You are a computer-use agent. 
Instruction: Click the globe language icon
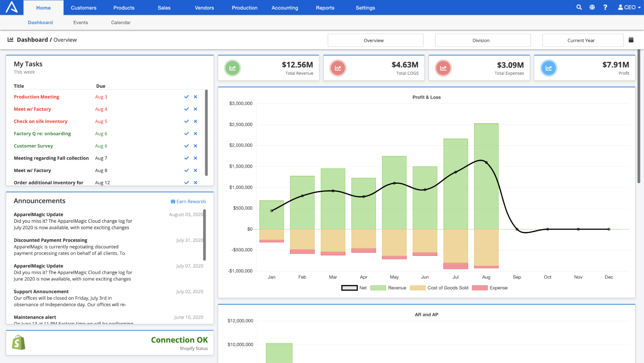pos(592,7)
